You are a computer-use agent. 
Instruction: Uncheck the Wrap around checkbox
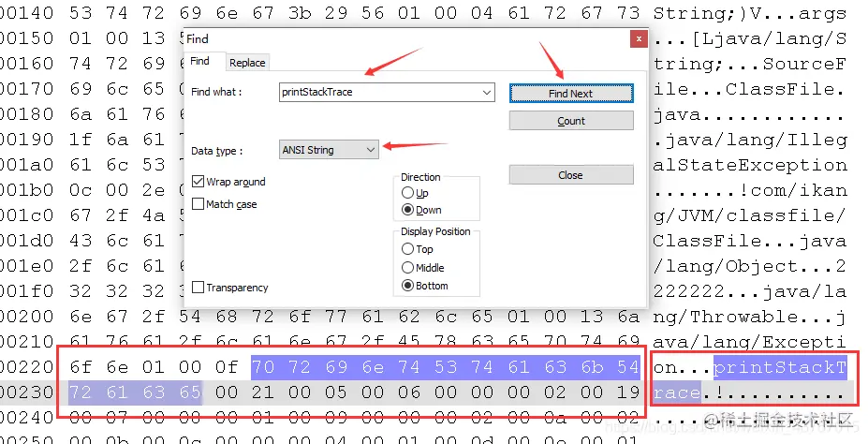198,182
